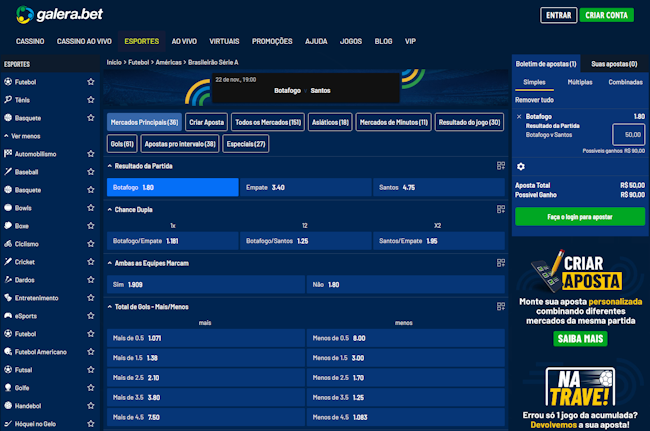The height and width of the screenshot is (431, 650).
Task: Pick Sim 1.909 both teams score
Action: (206, 285)
